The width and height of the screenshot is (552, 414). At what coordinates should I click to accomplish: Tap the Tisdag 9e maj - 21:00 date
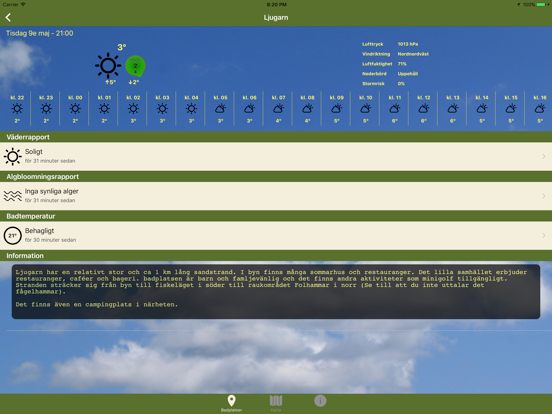click(40, 33)
